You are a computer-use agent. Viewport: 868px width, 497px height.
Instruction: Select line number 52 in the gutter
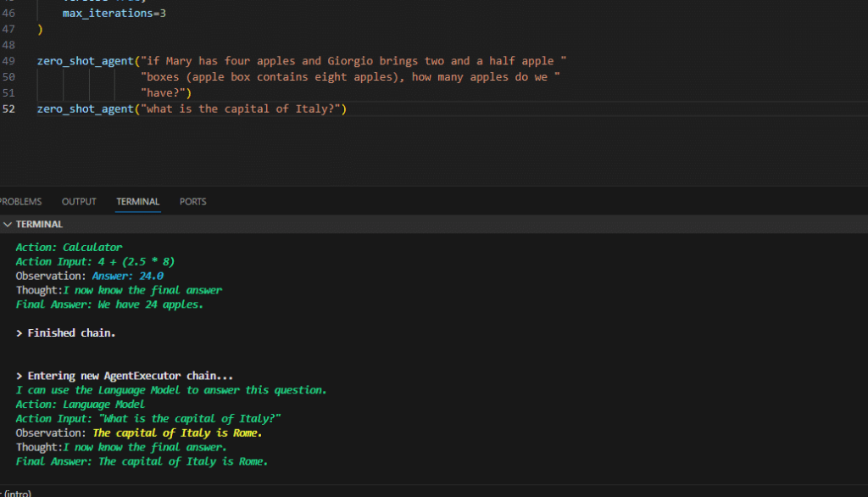click(8, 109)
